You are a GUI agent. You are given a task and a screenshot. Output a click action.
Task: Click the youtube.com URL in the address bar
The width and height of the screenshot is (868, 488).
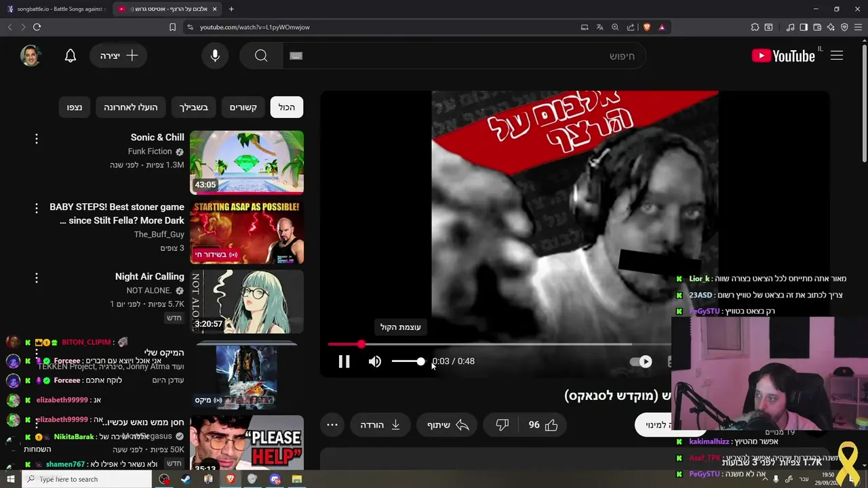[x=254, y=27]
